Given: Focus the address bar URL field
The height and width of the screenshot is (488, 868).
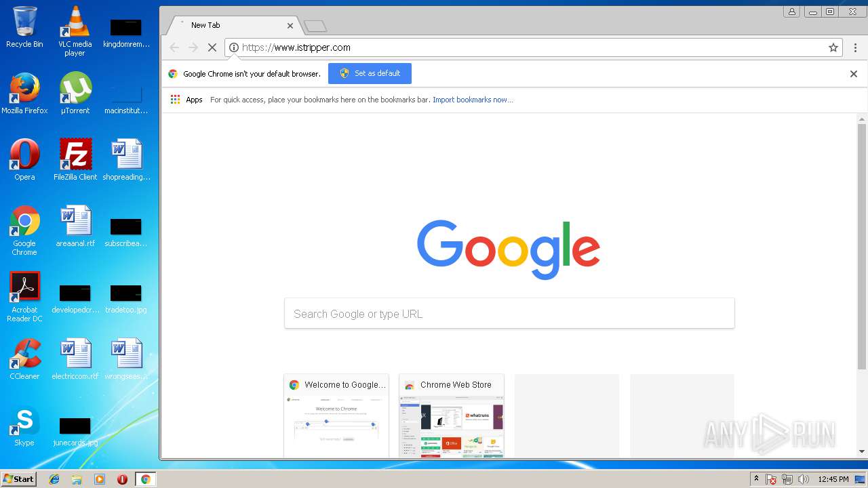Looking at the screenshot, I should [x=532, y=47].
